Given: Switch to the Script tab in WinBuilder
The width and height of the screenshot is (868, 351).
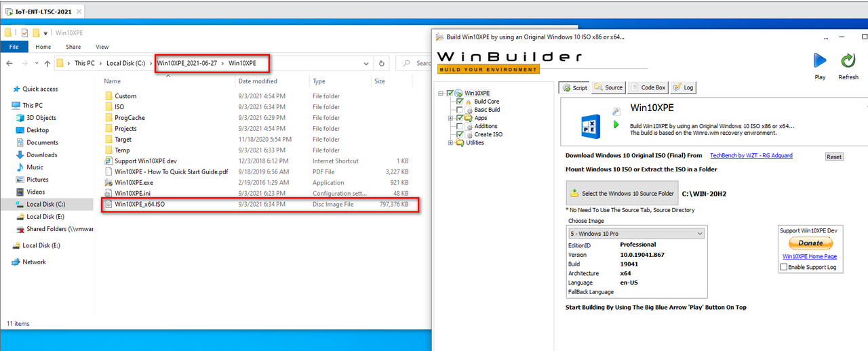Looking at the screenshot, I should (574, 87).
